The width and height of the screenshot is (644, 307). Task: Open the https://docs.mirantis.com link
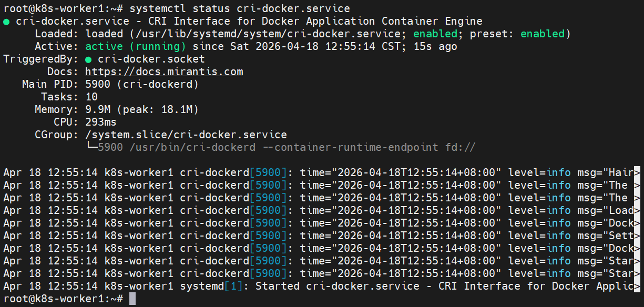coord(164,72)
